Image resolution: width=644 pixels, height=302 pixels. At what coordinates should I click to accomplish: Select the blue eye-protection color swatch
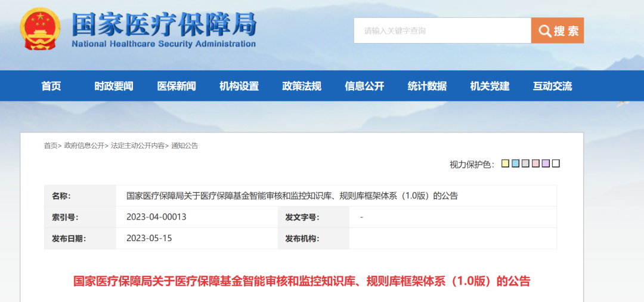(515, 164)
